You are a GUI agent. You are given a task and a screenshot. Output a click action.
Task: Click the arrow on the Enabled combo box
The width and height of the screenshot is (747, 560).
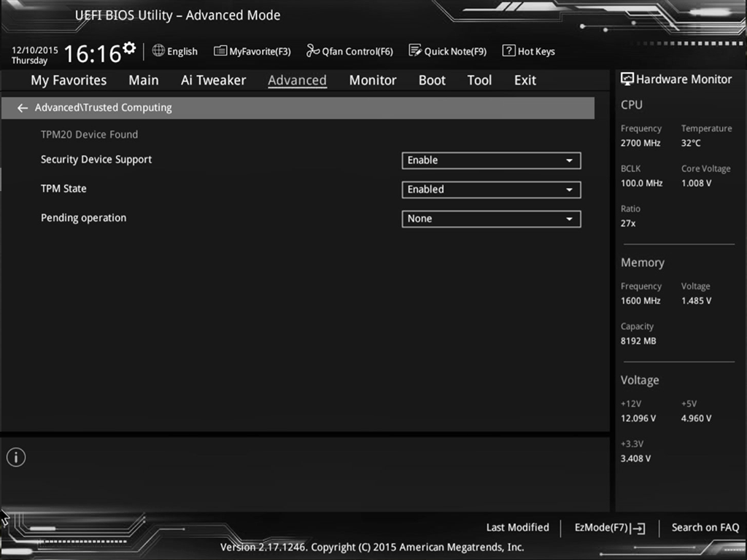pyautogui.click(x=569, y=190)
